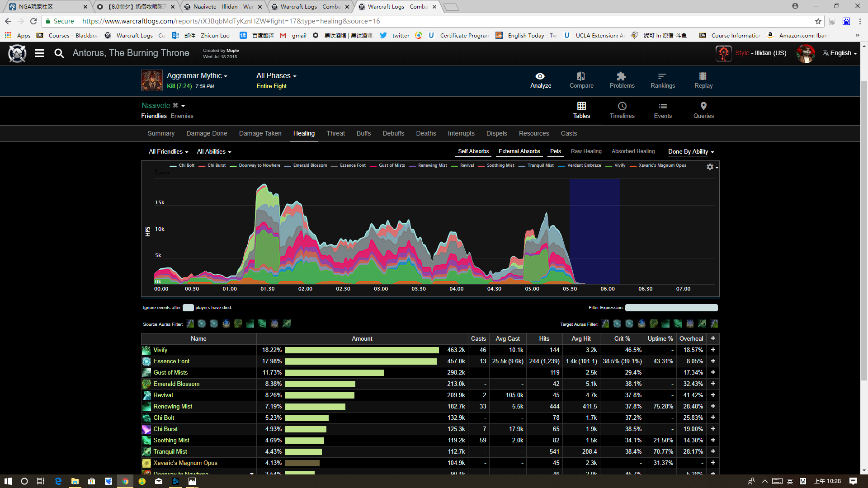This screenshot has height=488, width=868.
Task: Toggle Self Absorbs option
Action: pyautogui.click(x=473, y=151)
